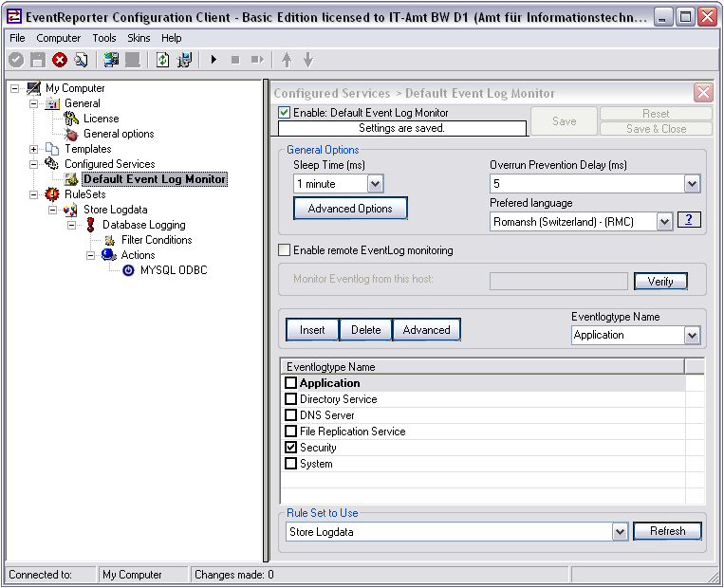Click the Database Logging exclamation icon
The width and height of the screenshot is (724, 588).
(90, 225)
